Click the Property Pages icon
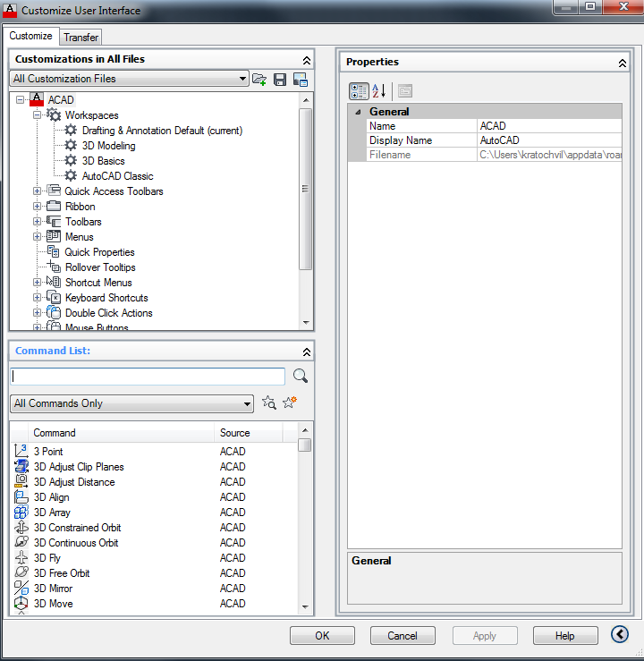The image size is (644, 661). 405,91
